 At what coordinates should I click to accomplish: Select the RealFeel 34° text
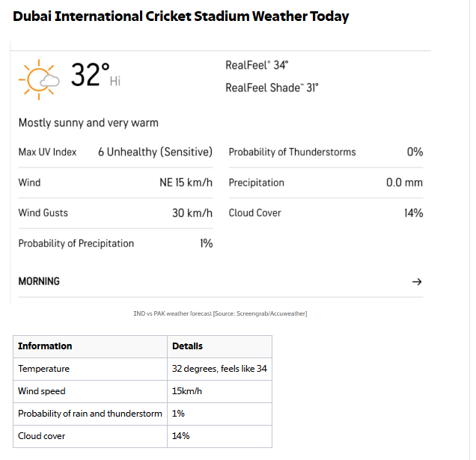(257, 65)
